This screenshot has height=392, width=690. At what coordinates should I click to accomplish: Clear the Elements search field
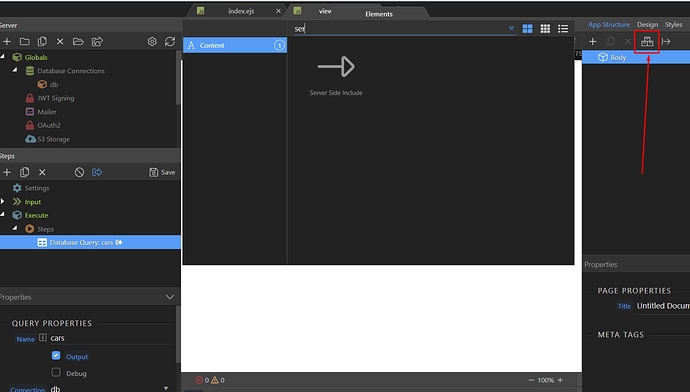(x=511, y=29)
